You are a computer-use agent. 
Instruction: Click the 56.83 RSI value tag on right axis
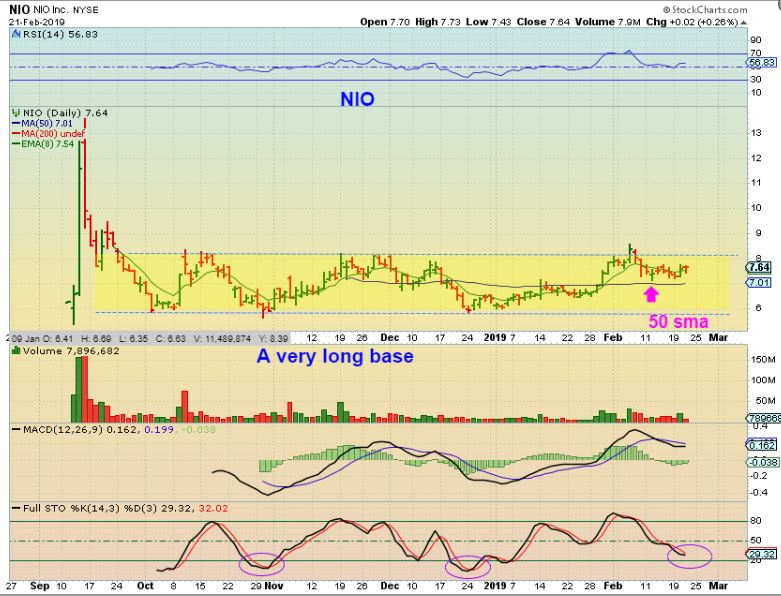[762, 63]
